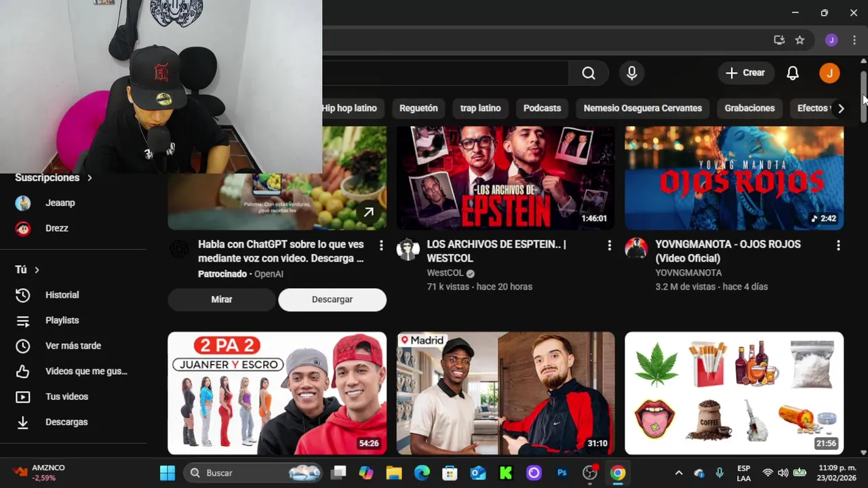Image resolution: width=868 pixels, height=488 pixels.
Task: Open the Chrome profile J icon
Action: [831, 40]
